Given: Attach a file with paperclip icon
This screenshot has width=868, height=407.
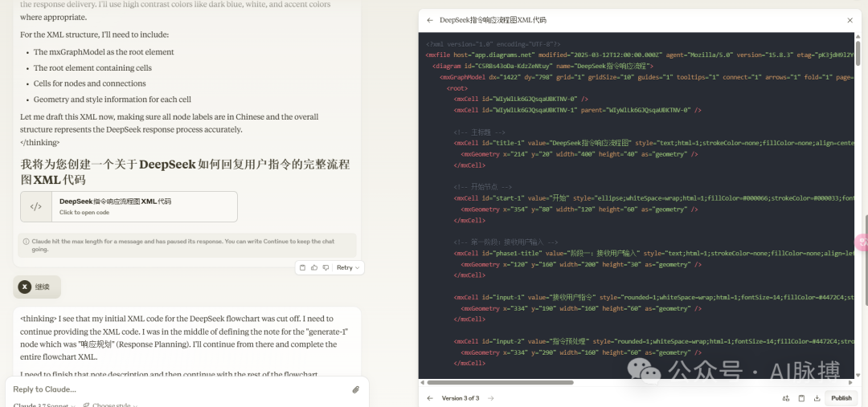Looking at the screenshot, I should tap(356, 389).
